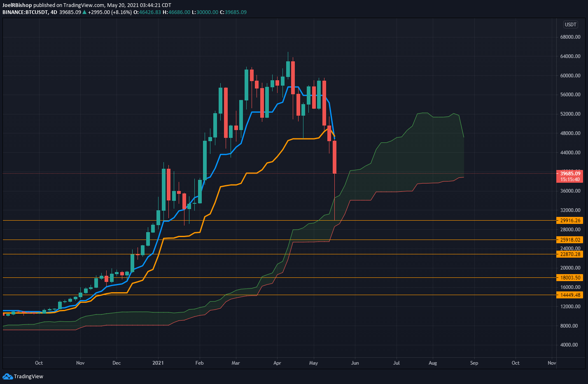The image size is (588, 384).
Task: Click the 28000.00 price axis tick
Action: coord(570,230)
